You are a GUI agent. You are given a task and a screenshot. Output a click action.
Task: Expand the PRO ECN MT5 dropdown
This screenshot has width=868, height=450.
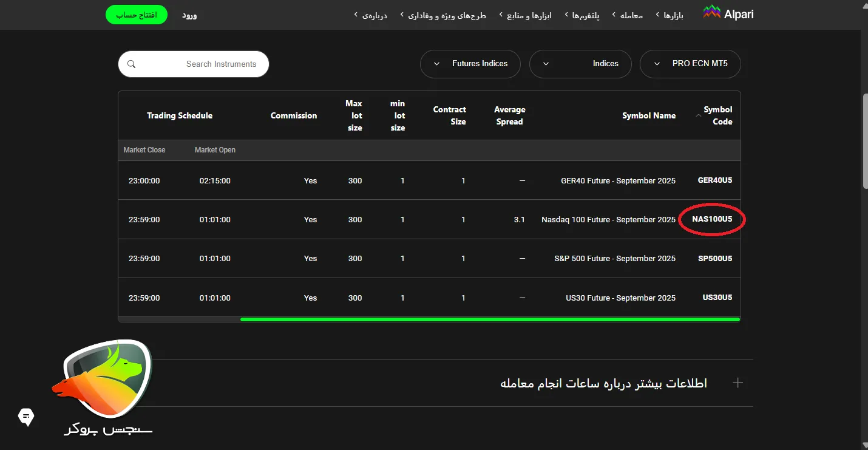[x=690, y=64]
